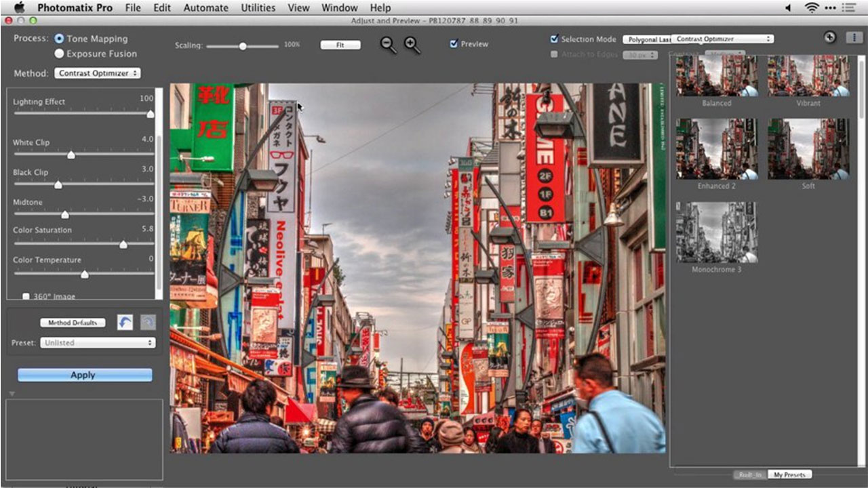Screen dimensions: 868x488
Task: Click the Redo arrow icon
Action: pos(146,323)
